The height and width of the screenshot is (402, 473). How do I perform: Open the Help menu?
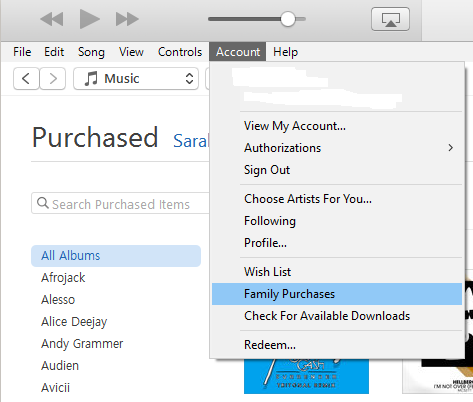pos(285,52)
